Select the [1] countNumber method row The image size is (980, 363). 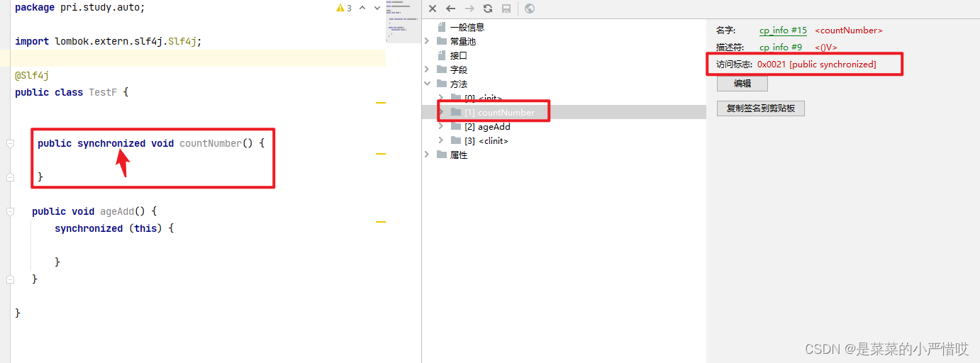564,112
